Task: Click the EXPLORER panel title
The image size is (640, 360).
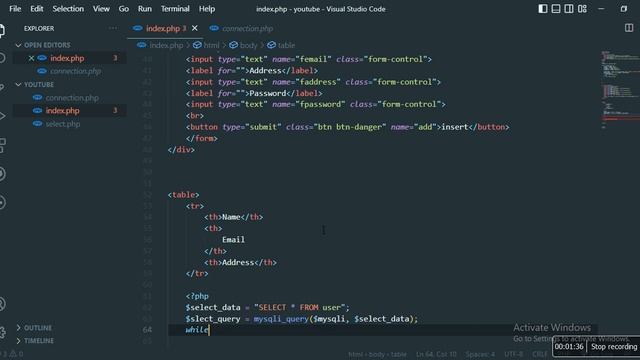Action: point(39,28)
